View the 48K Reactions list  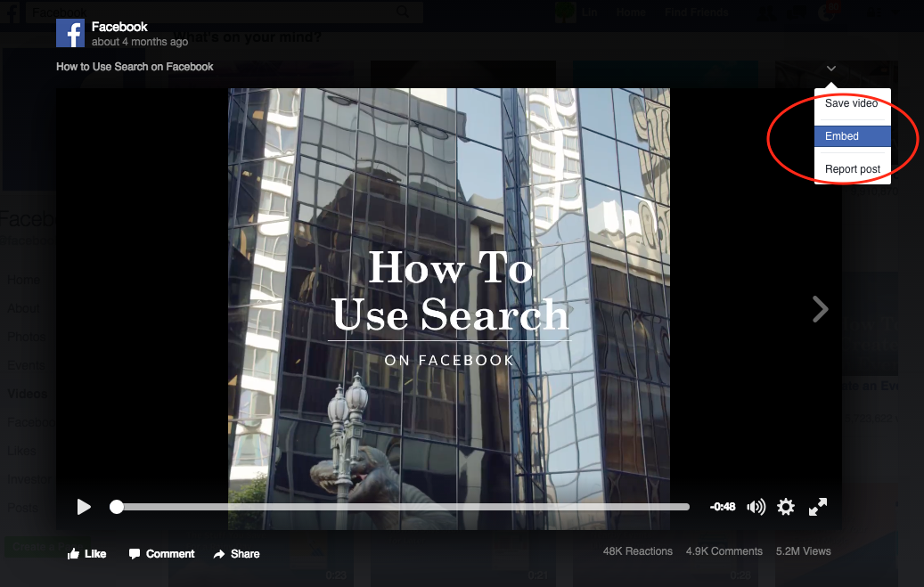tap(637, 551)
